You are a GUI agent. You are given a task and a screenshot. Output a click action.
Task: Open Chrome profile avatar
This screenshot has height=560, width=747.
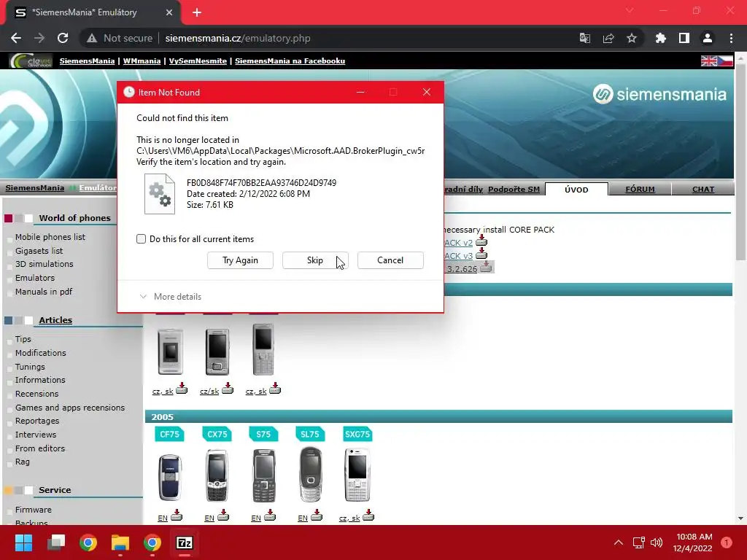707,38
